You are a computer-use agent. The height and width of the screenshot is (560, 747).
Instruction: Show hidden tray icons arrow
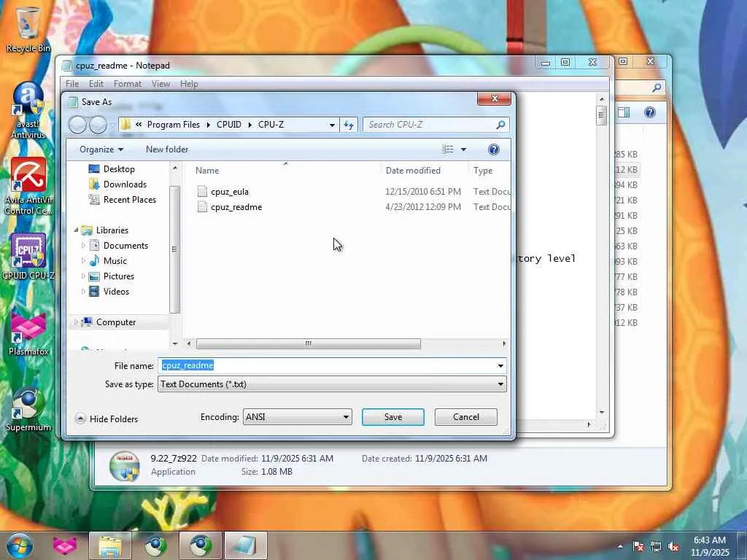coord(620,546)
